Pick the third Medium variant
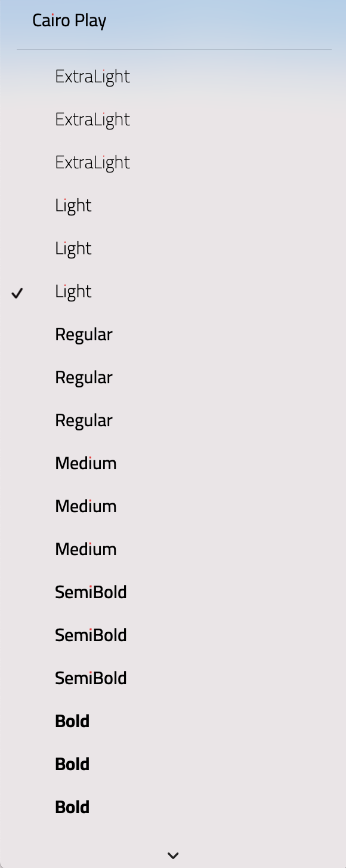This screenshot has height=868, width=346. point(85,549)
